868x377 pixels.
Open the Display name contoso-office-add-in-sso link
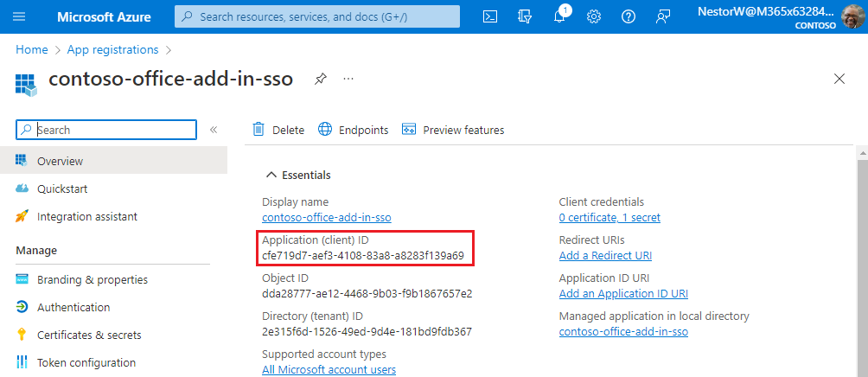pos(327,218)
